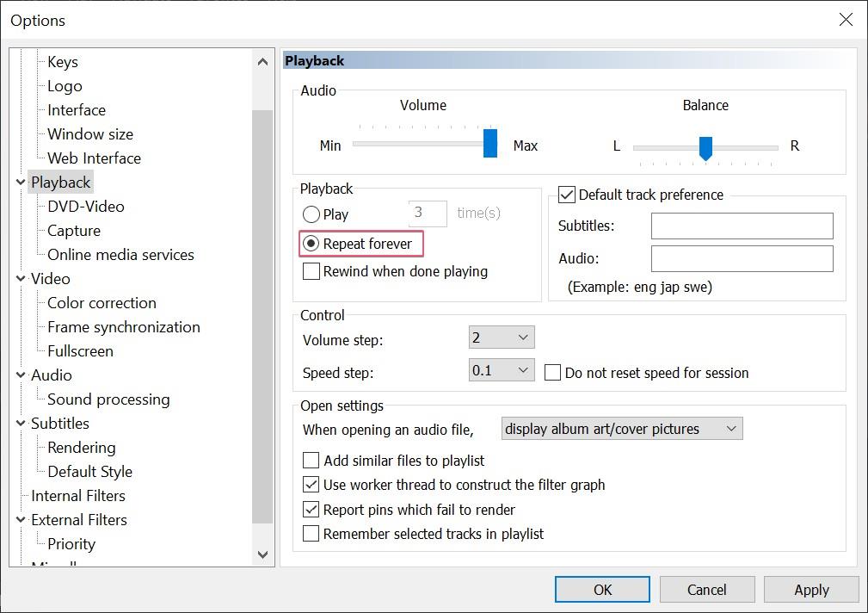Select the Repeat forever option

pyautogui.click(x=311, y=244)
